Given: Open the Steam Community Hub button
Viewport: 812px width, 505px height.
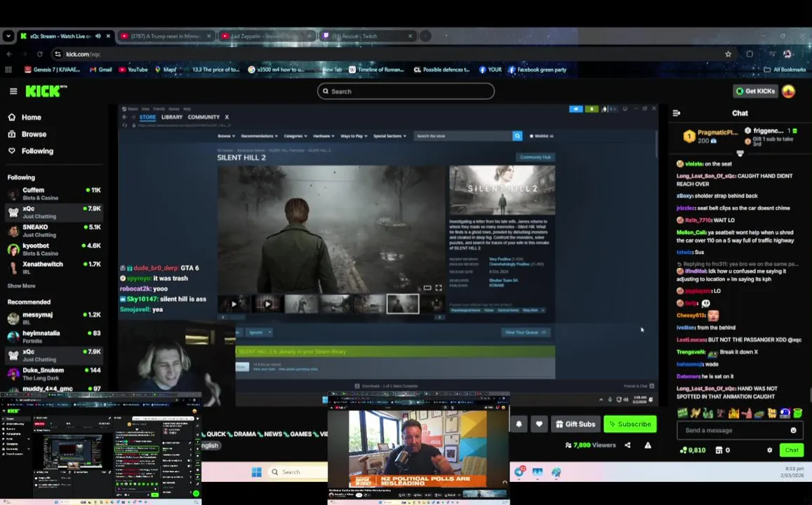Looking at the screenshot, I should point(535,157).
